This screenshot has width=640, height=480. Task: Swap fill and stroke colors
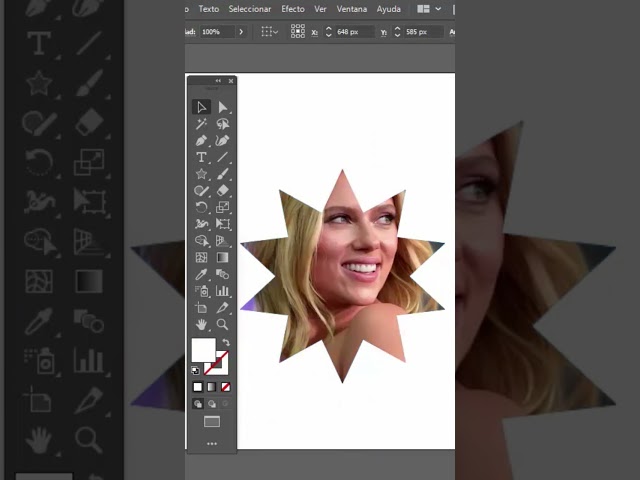226,342
